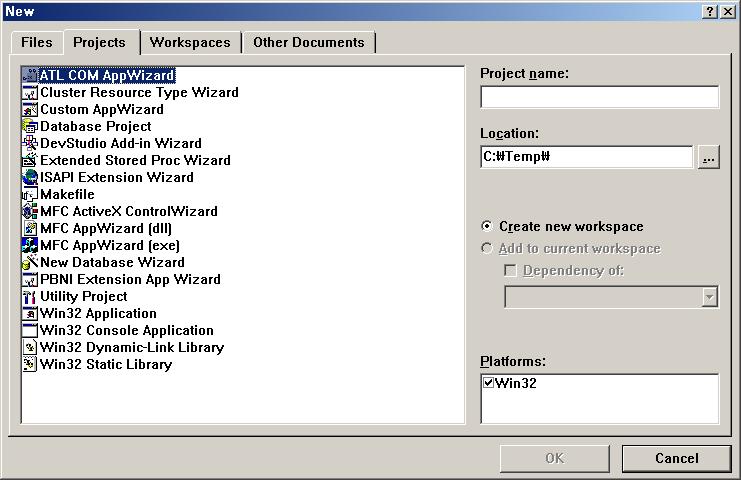741x480 pixels.
Task: Click the Project name input field
Action: pyautogui.click(x=600, y=97)
